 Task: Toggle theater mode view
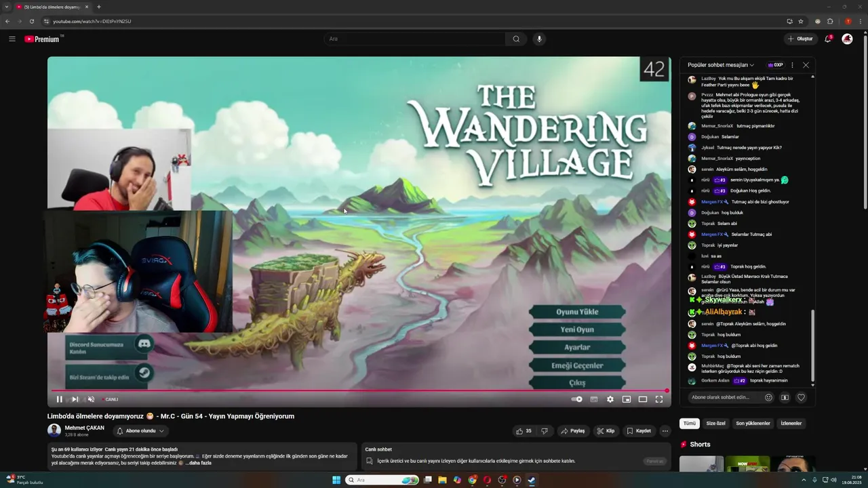click(x=643, y=399)
